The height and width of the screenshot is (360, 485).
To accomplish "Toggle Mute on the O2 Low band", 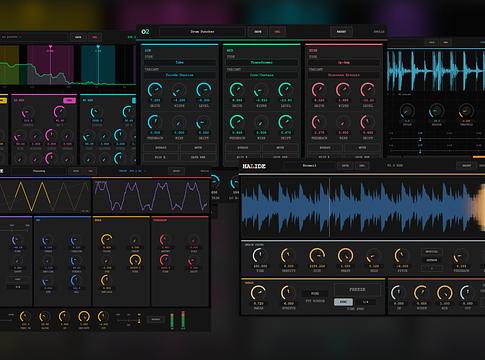I will (198, 148).
